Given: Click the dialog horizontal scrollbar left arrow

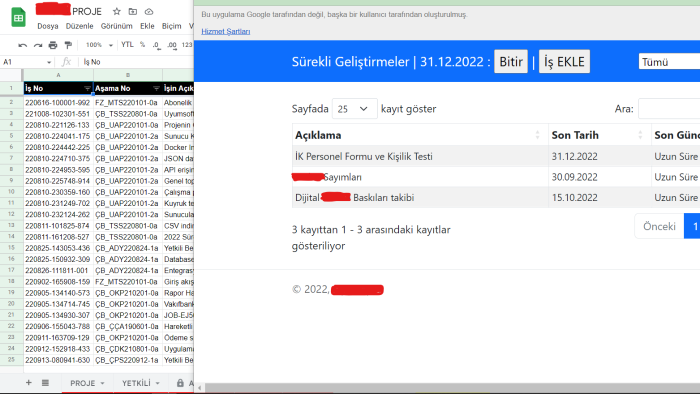Looking at the screenshot, I should pyautogui.click(x=200, y=388).
